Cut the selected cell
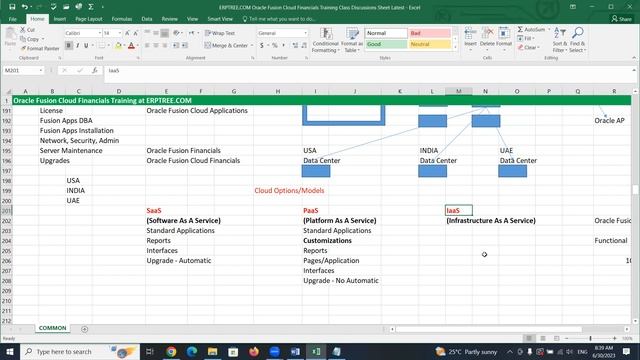 (28, 30)
